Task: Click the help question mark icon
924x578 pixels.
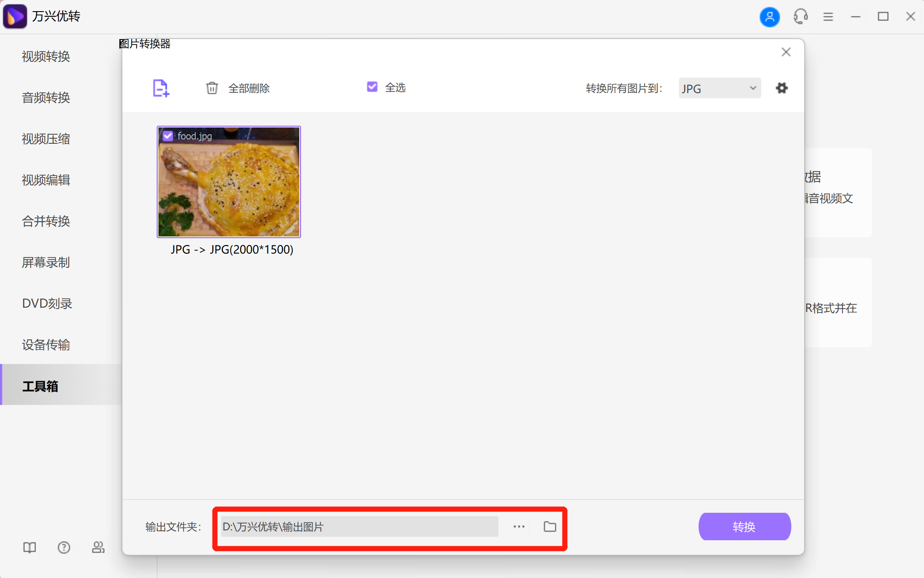Action: click(64, 548)
